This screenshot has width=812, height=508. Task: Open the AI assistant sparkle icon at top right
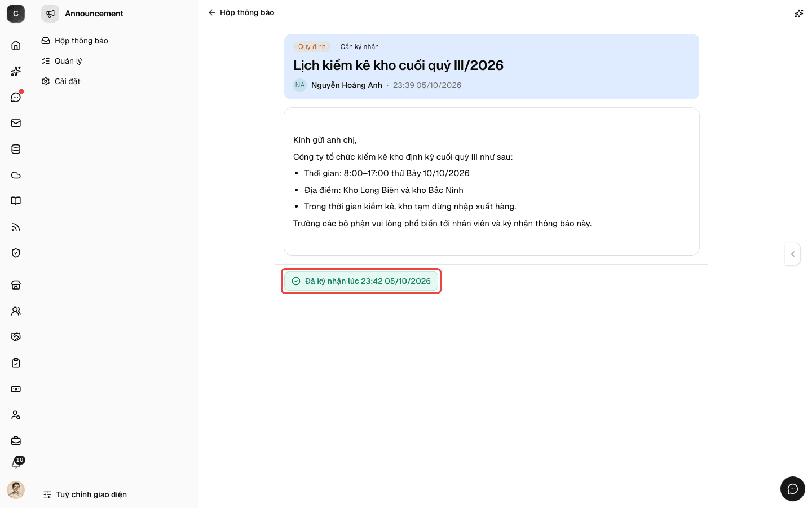[798, 14]
